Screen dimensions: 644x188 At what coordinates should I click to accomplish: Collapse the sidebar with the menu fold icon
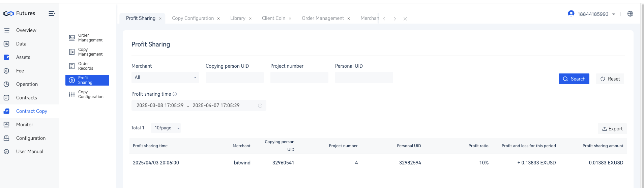52,13
